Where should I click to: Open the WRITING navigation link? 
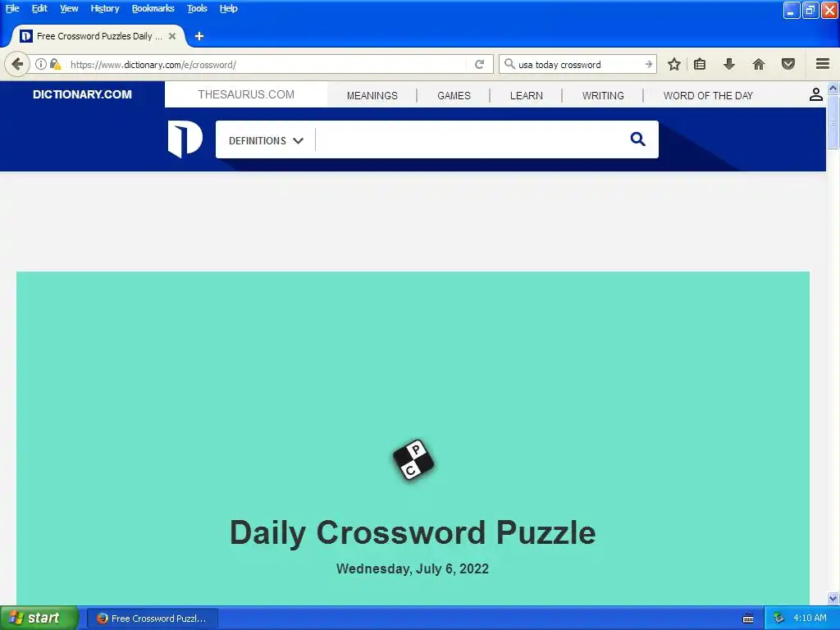click(603, 95)
